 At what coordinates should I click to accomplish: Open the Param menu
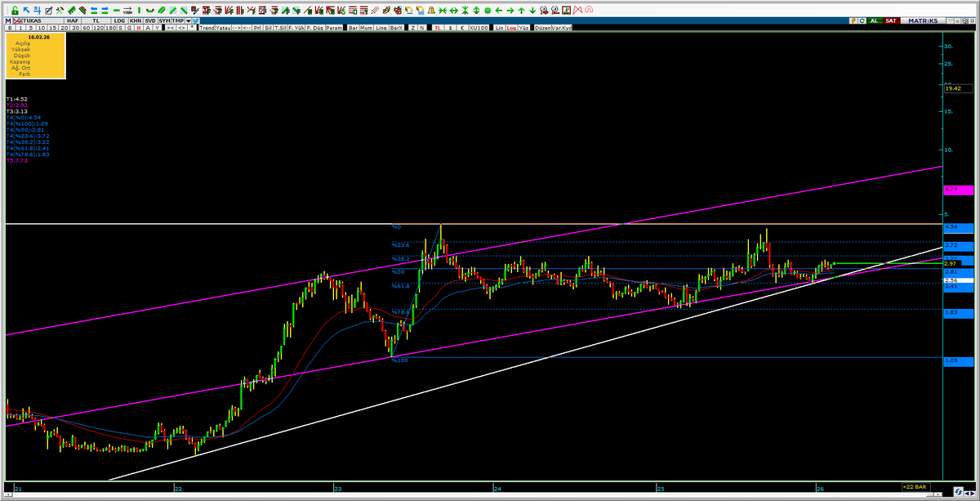pos(334,28)
